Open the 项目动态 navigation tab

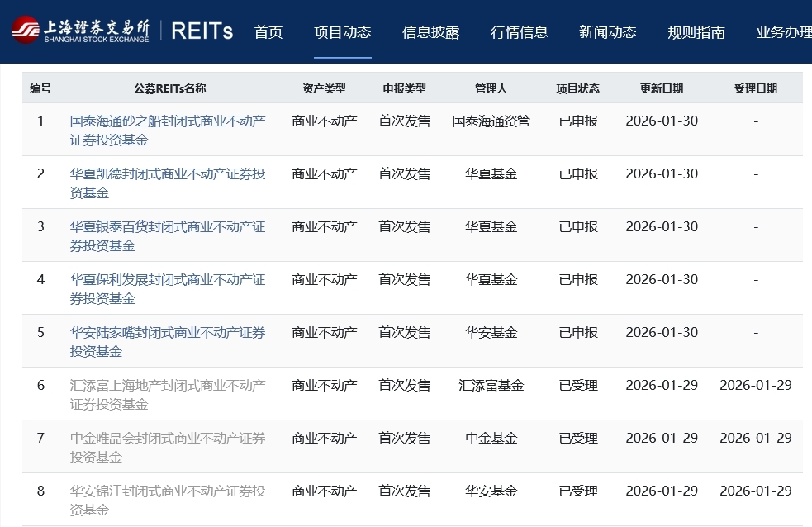[x=342, y=32]
